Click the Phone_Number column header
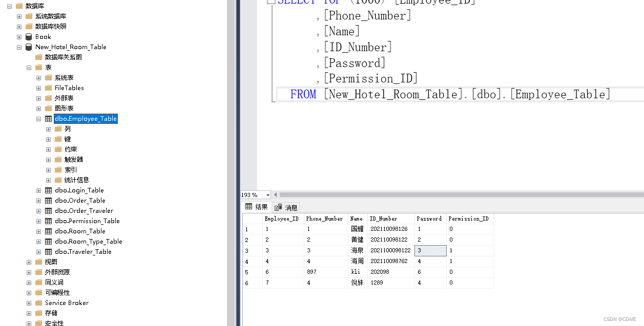The width and height of the screenshot is (644, 326). [x=326, y=219]
